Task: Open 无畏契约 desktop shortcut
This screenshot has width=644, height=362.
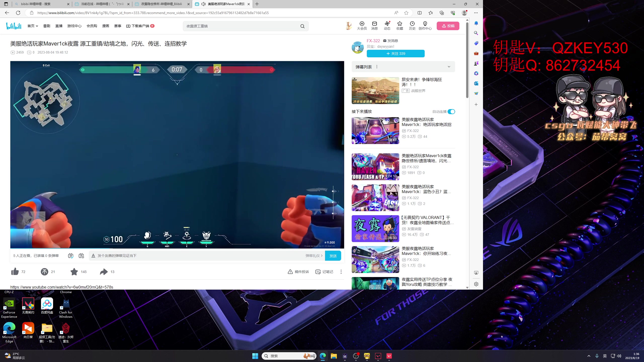Action: [28, 306]
